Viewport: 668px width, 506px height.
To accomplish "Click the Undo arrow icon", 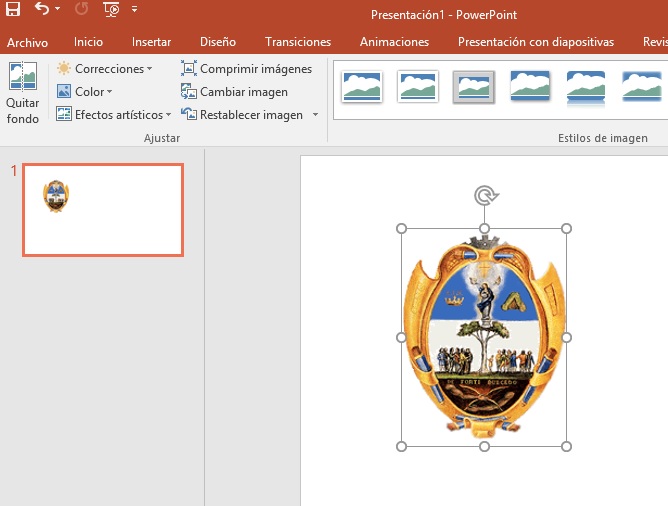I will [x=41, y=10].
